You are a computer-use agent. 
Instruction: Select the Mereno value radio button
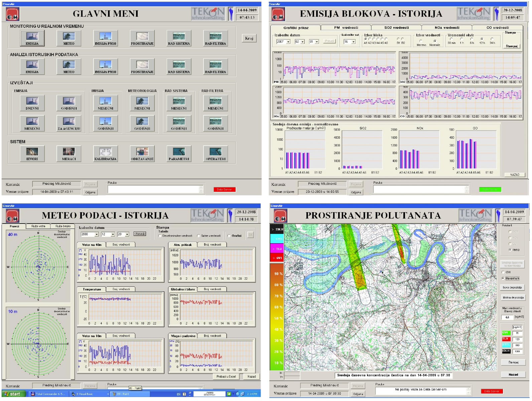click(x=421, y=41)
